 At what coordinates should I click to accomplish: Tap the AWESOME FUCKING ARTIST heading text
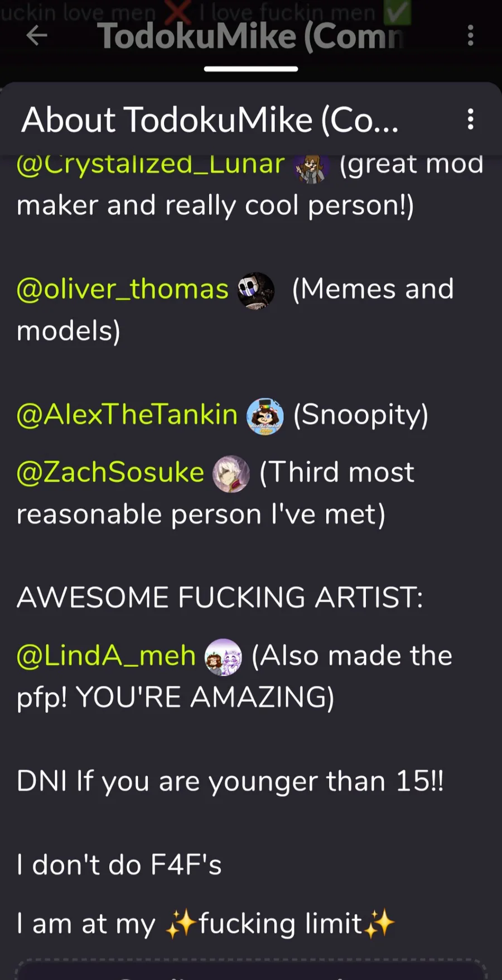[220, 598]
